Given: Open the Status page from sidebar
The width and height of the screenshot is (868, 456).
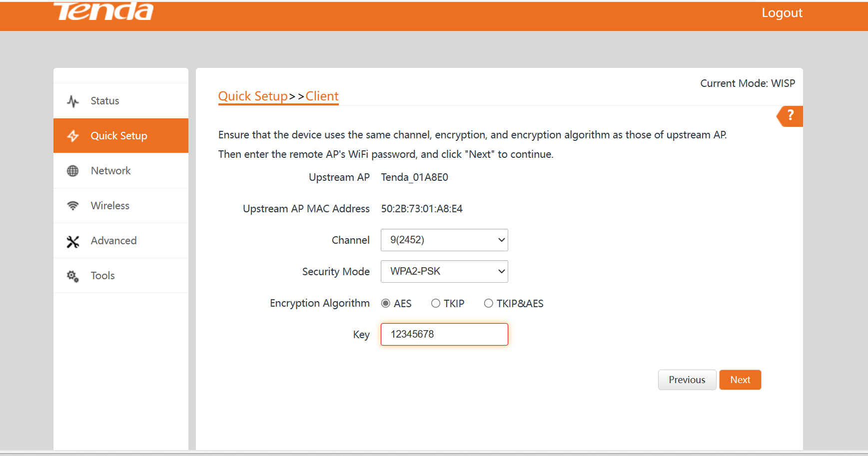Looking at the screenshot, I should 105,101.
